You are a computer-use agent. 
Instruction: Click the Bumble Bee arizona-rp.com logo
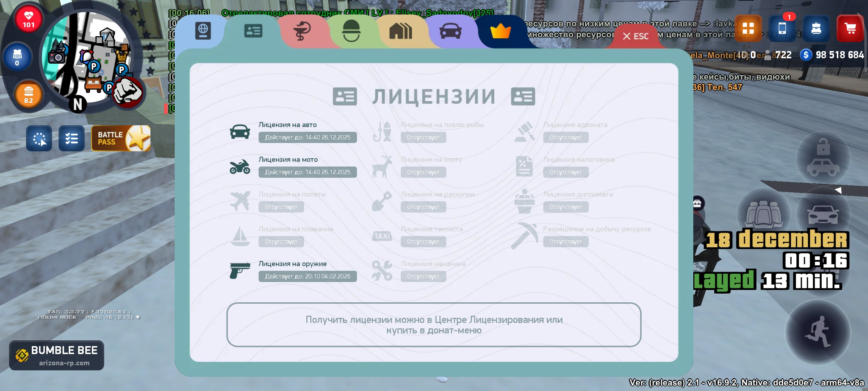(57, 355)
